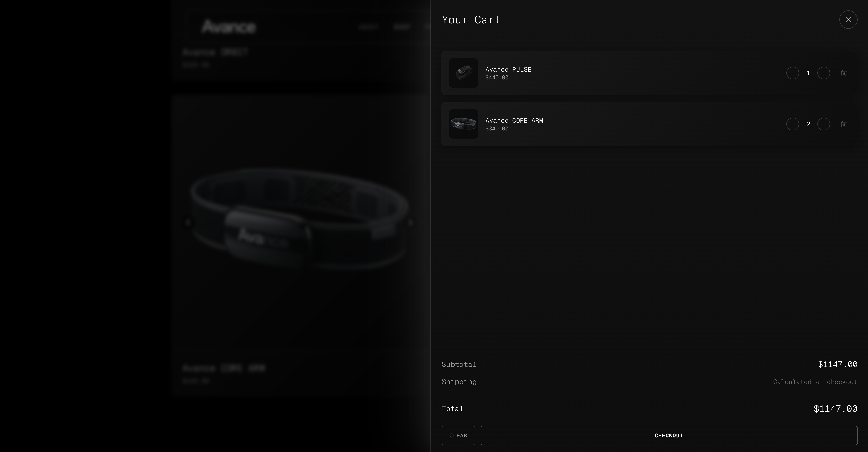
Task: Close the Your Cart panel
Action: 848,20
